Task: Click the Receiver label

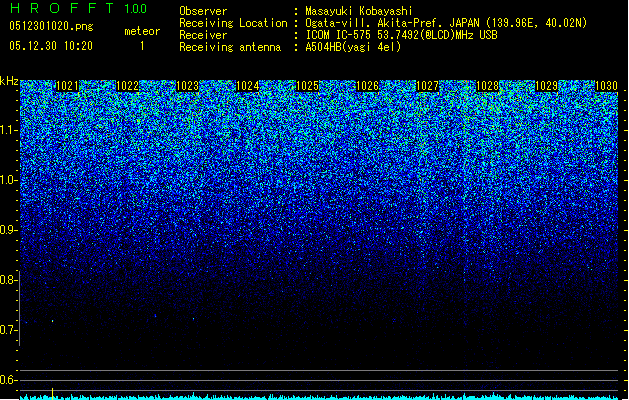Action: point(203,35)
